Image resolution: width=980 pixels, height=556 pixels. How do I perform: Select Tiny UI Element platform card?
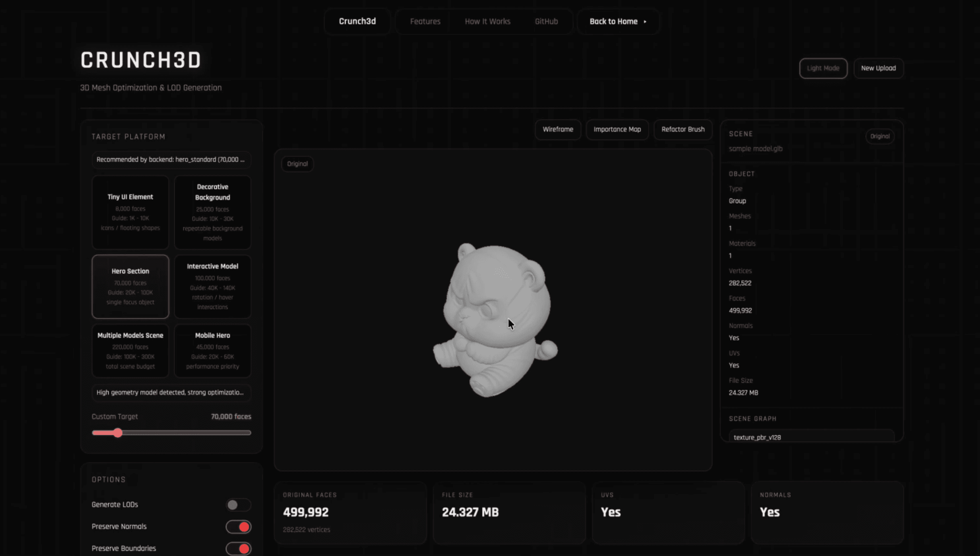click(130, 212)
